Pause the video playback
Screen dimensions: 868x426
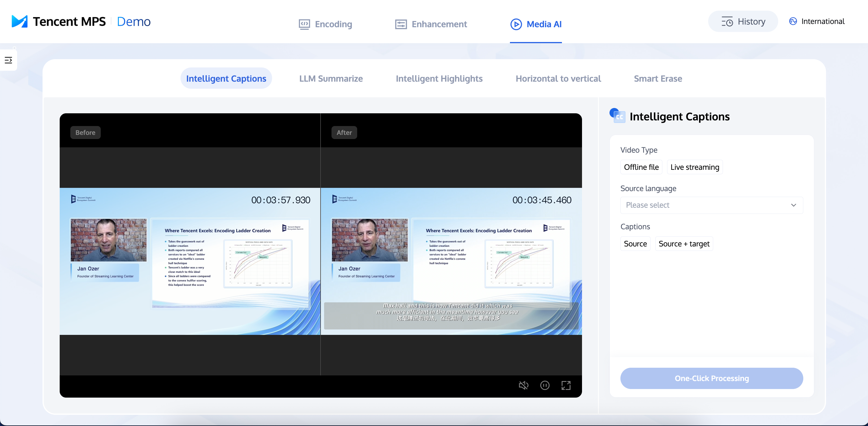click(x=544, y=385)
